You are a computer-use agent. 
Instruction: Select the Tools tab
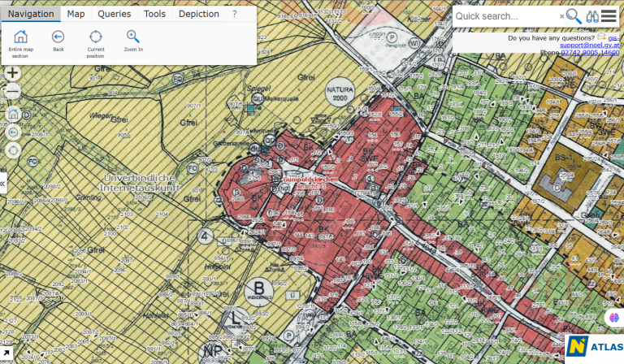coord(154,14)
